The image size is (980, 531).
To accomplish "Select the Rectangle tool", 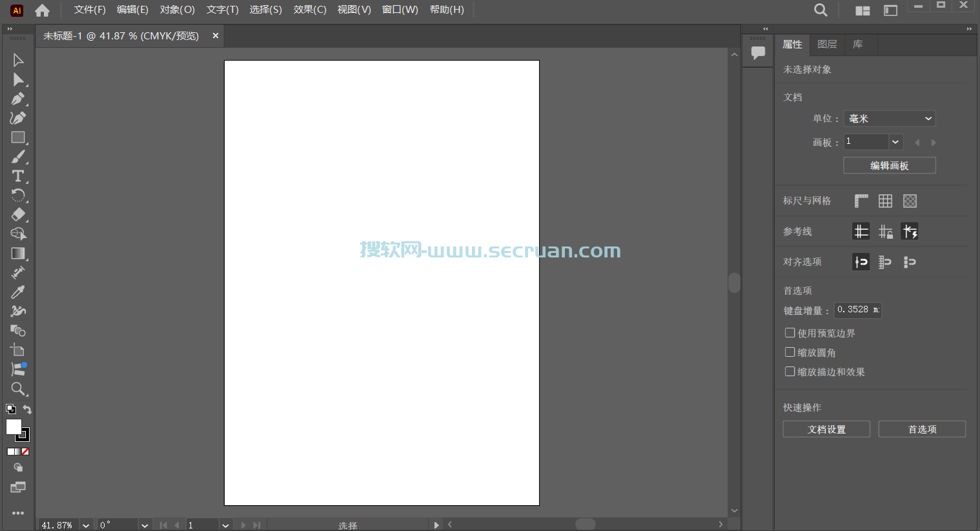I will click(18, 137).
